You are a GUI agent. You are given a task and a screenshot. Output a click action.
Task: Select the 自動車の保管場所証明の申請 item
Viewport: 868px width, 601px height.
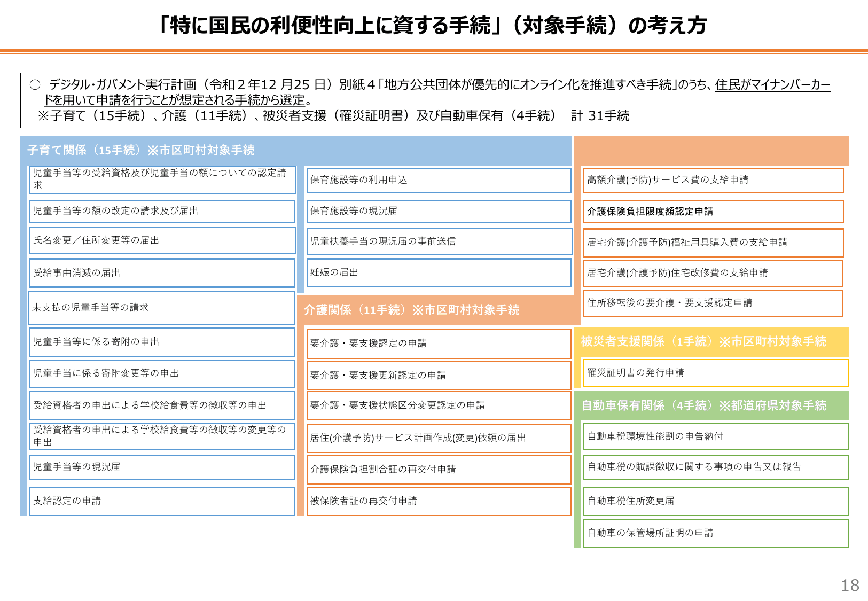(714, 533)
